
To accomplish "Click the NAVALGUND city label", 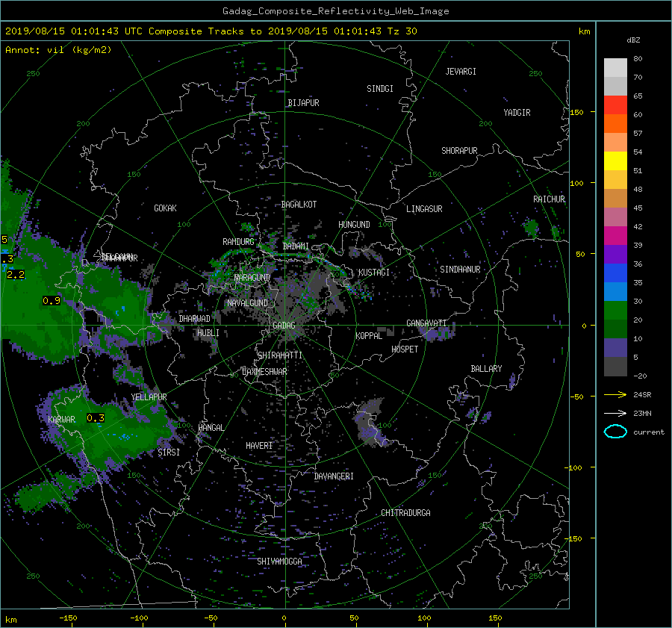I will pyautogui.click(x=247, y=303).
